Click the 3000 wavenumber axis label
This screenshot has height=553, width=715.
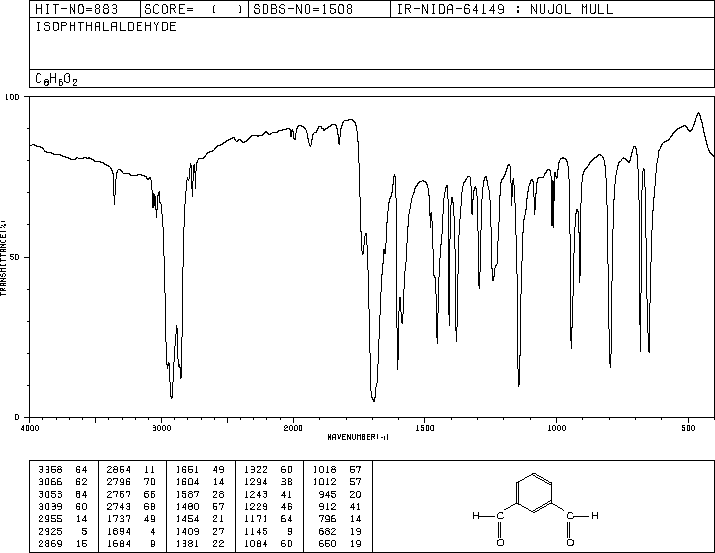[161, 428]
